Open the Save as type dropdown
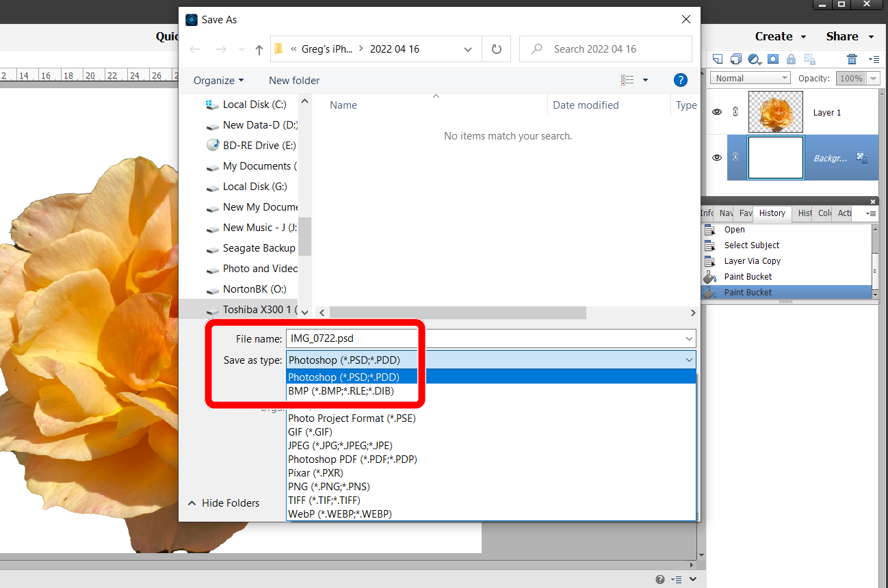Screen dimensions: 888x588 689,359
